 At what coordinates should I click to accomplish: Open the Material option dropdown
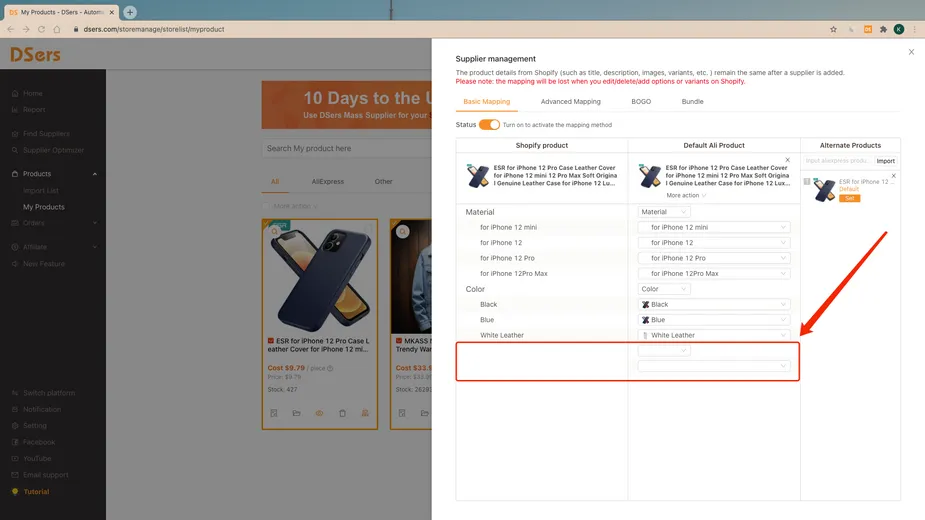(x=664, y=212)
